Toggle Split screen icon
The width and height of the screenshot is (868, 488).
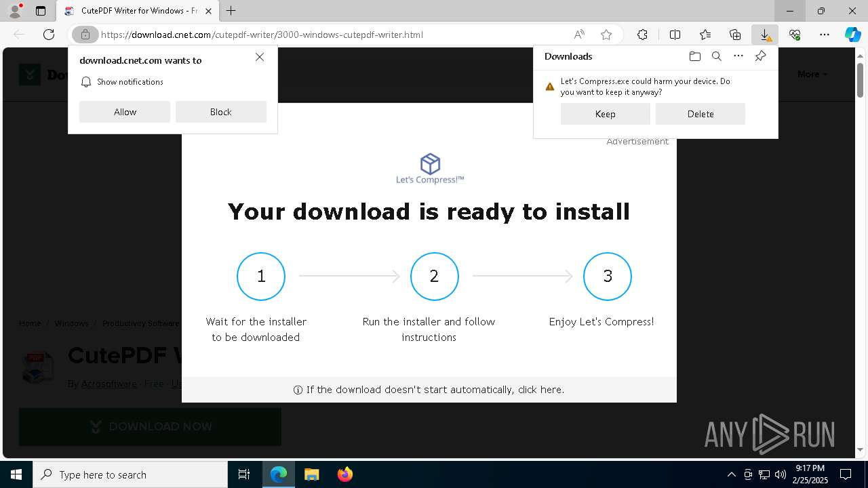click(x=675, y=35)
